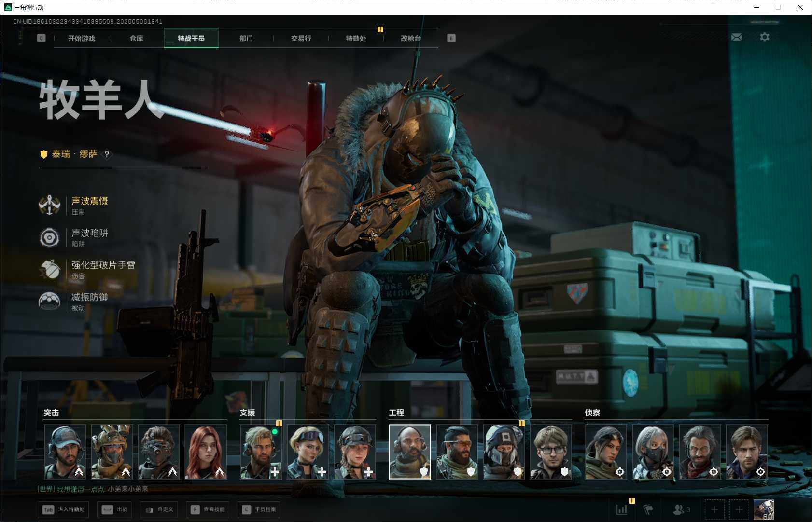Screen dimensions: 812x522
Task: Click the question mark beside 泰瑞·缪萨
Action: point(107,154)
